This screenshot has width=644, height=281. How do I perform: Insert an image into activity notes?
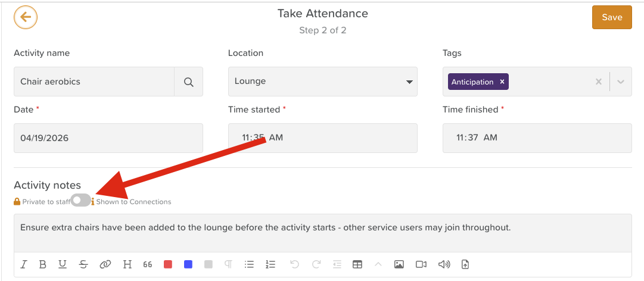coord(399,264)
